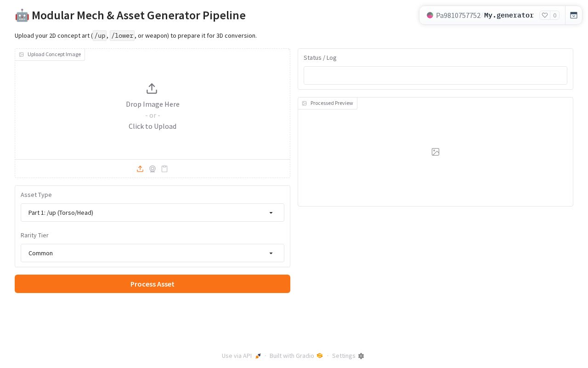588x368 pixels.
Task: Click the large upload arrow icon
Action: click(152, 88)
